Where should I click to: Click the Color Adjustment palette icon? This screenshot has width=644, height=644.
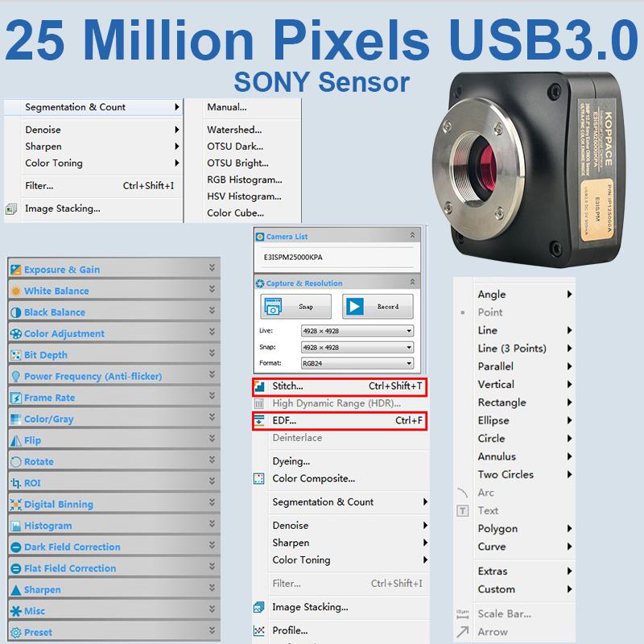[16, 333]
